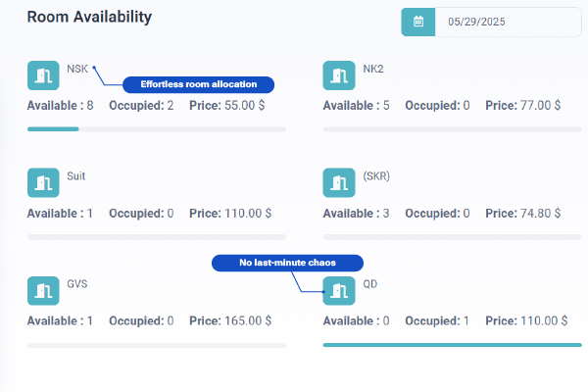Open the (SKR) room door icon
The height and width of the screenshot is (392, 588).
point(339,182)
